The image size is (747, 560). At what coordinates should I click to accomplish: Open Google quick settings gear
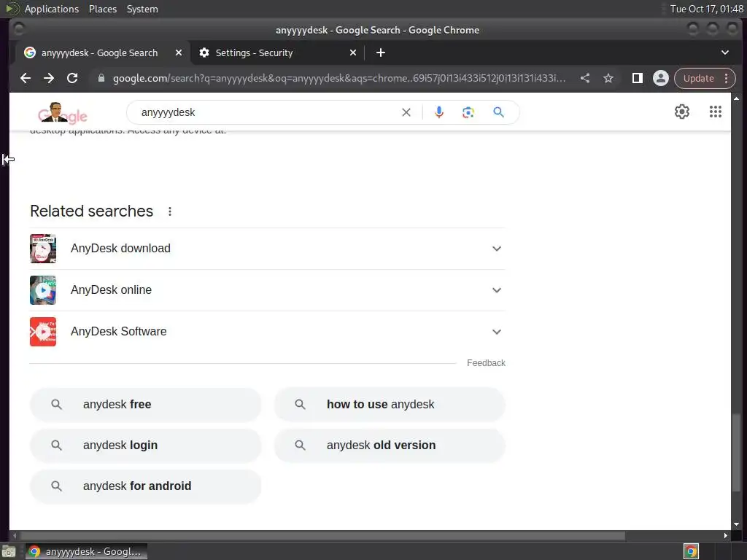(682, 112)
